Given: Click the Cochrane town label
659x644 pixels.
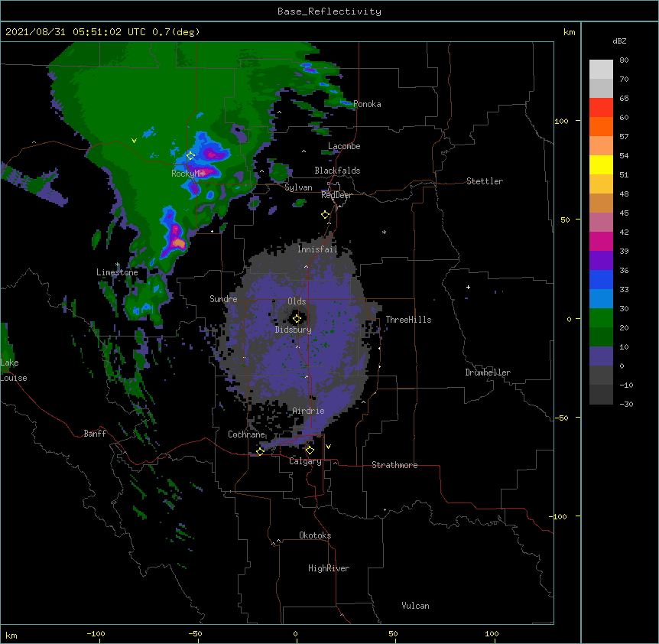Looking at the screenshot, I should (246, 434).
